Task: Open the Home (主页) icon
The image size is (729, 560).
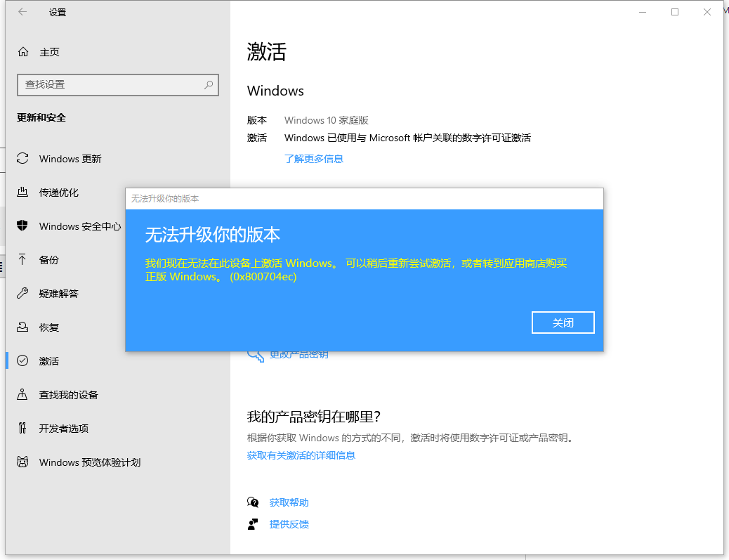Action: tap(23, 51)
